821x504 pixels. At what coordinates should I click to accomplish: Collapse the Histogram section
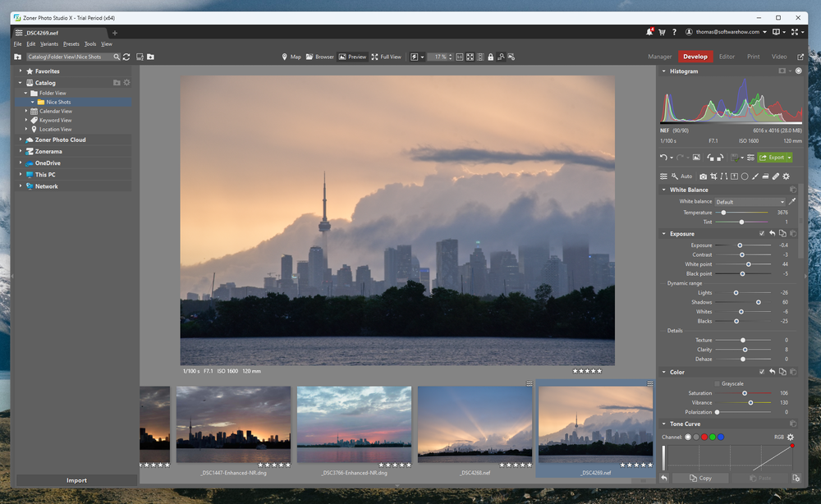pos(664,71)
